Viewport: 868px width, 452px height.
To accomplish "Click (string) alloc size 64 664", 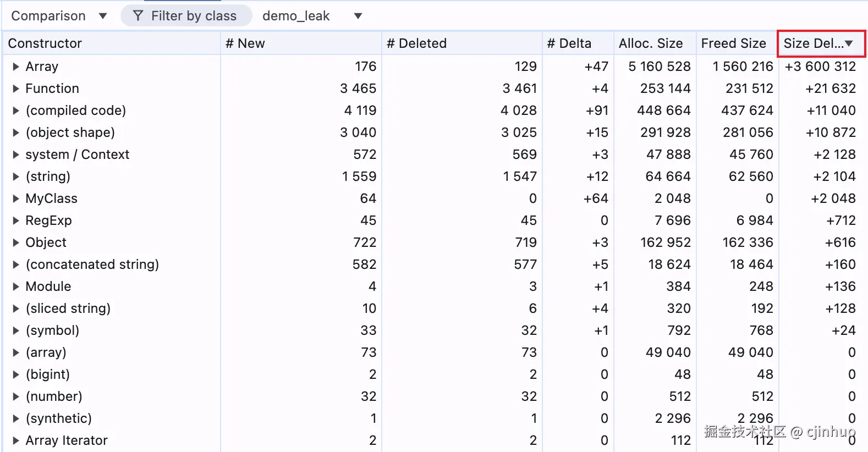I will tap(668, 177).
